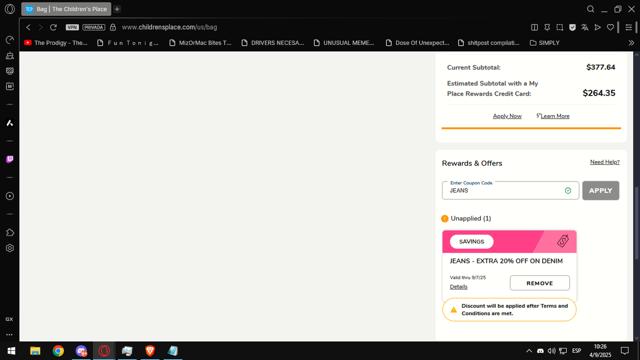
Task: Add page to bookmarks with heart icon
Action: 610,27
